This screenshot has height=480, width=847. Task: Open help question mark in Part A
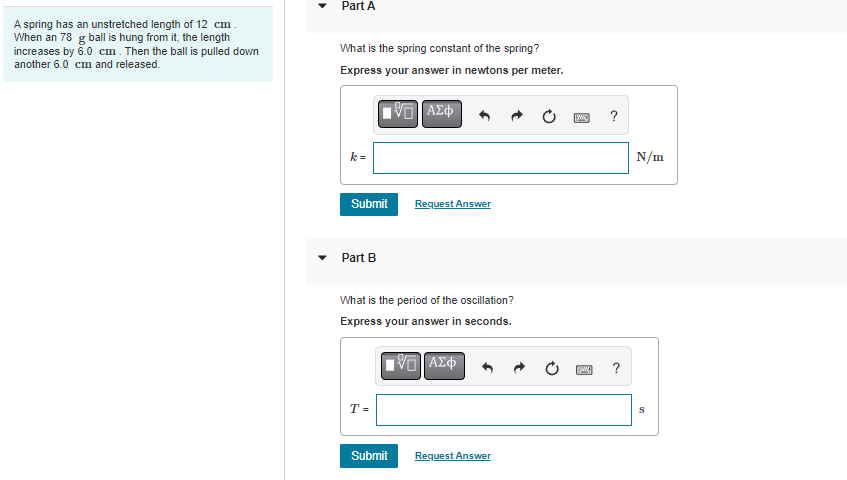point(614,116)
